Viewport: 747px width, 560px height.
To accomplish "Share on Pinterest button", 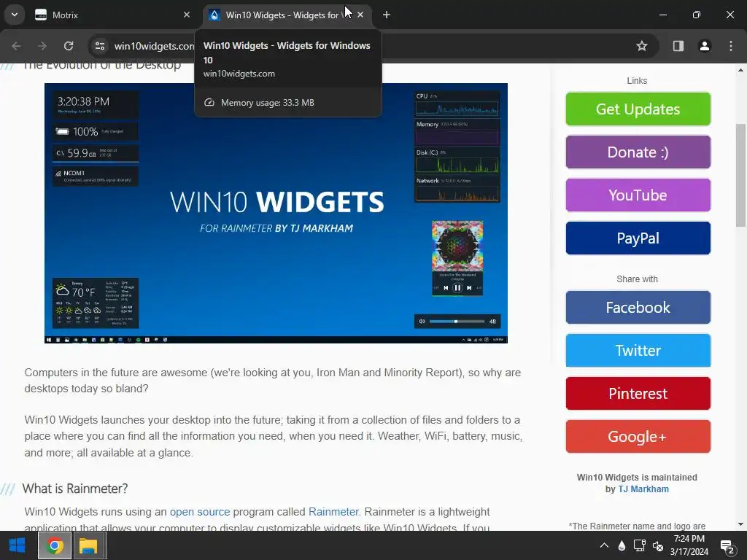I will pos(638,393).
